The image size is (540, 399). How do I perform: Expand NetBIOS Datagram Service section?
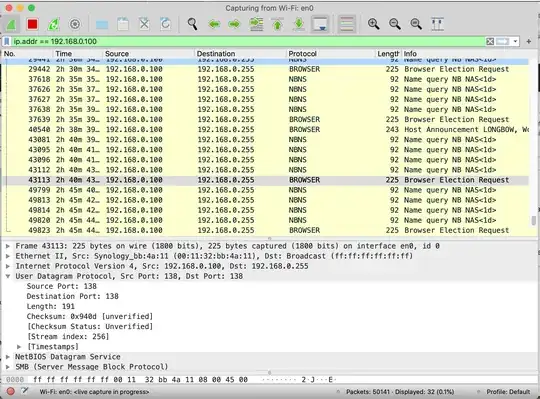click(x=8, y=357)
